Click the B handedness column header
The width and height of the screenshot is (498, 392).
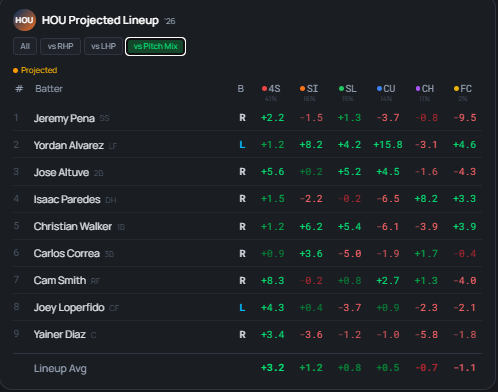[241, 89]
